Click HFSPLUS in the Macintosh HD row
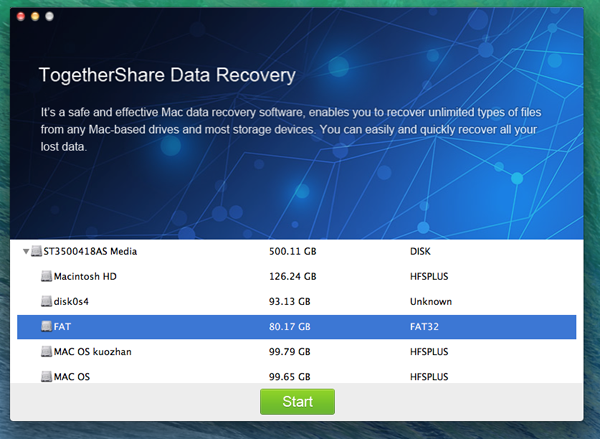This screenshot has height=439, width=600. [429, 276]
